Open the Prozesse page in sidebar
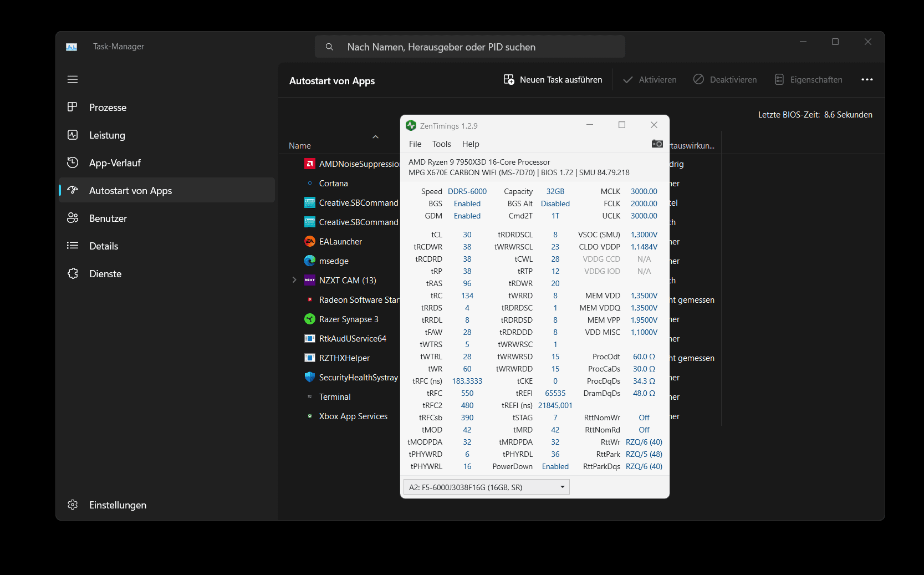Screen dimensions: 924x575 click(167, 108)
